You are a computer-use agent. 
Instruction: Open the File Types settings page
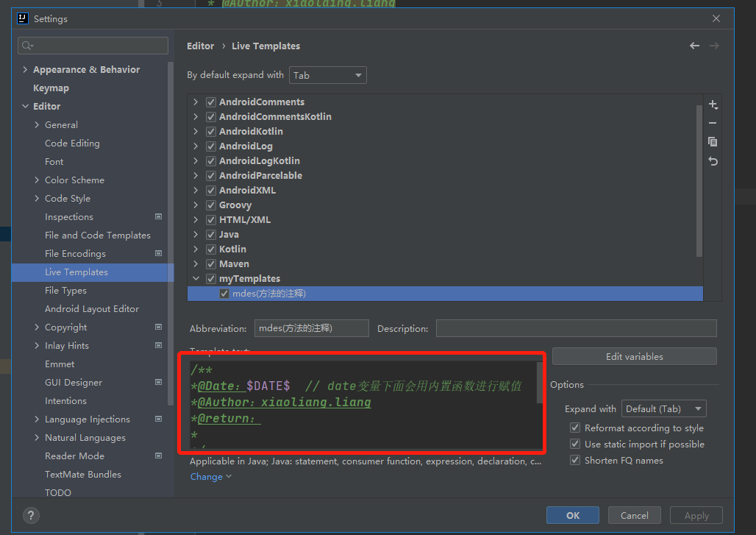(65, 291)
